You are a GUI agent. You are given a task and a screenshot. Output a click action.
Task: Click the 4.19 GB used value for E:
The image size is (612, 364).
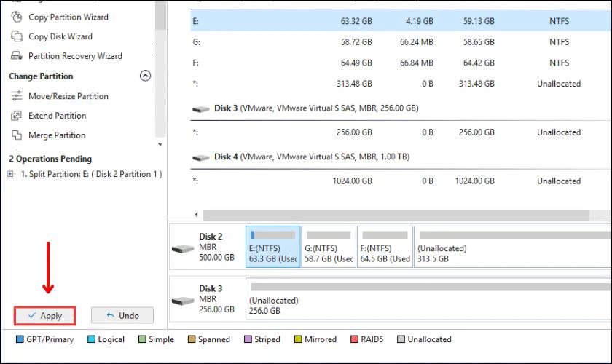click(420, 21)
